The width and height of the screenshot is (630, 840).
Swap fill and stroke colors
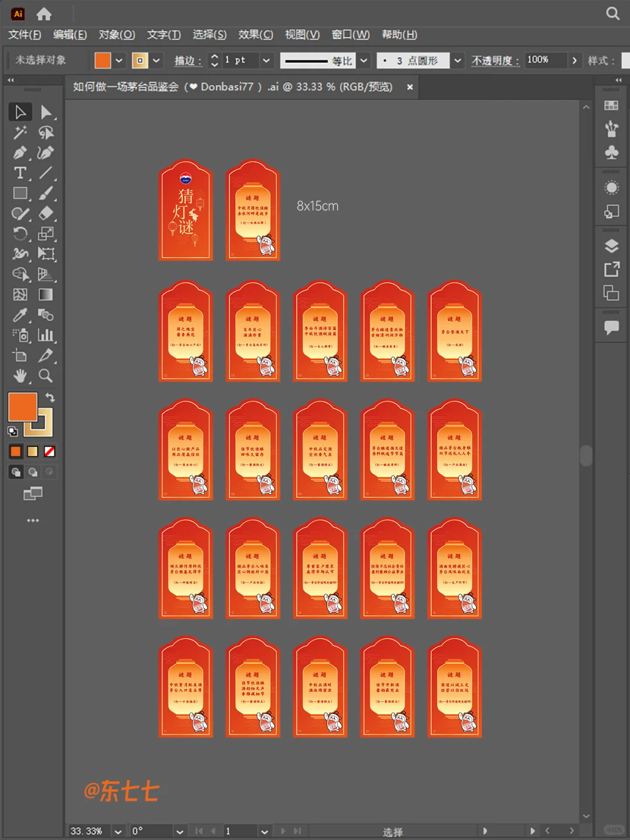point(50,397)
